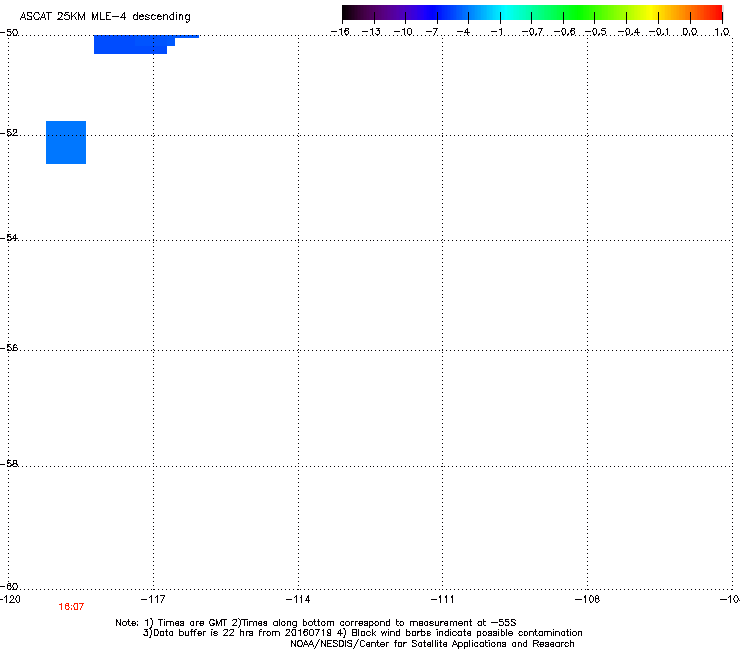
Task: Click the blue data patch near -50 latitude
Action: [137, 44]
